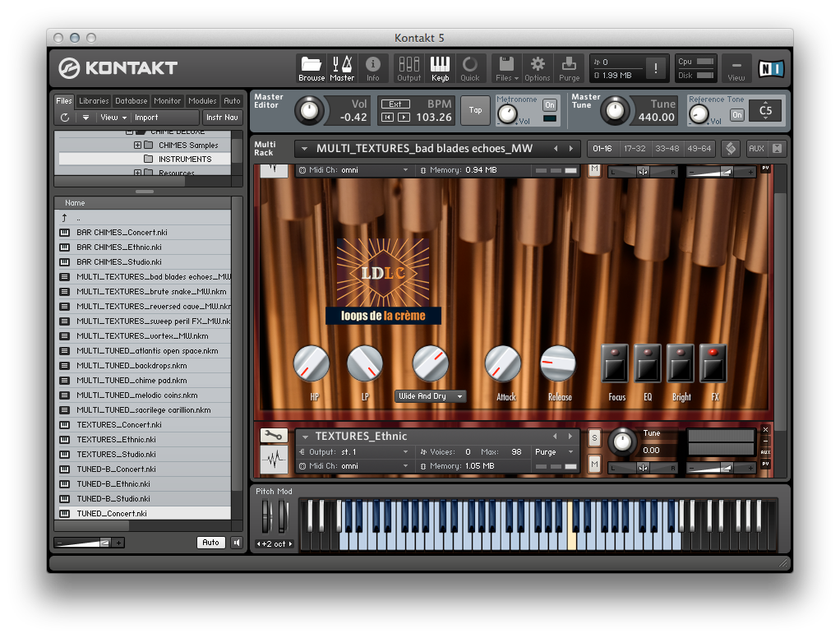Open the wrench edit icon of TEXTURES_Ethnic
The width and height of the screenshot is (840, 638).
(x=274, y=436)
